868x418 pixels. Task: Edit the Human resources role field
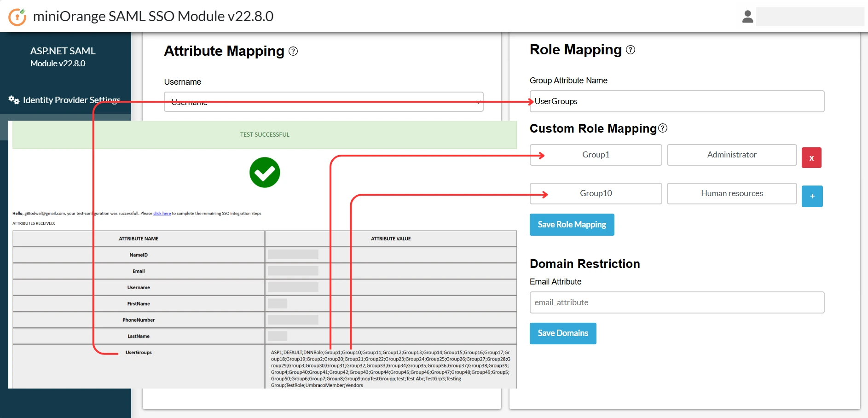pyautogui.click(x=732, y=193)
